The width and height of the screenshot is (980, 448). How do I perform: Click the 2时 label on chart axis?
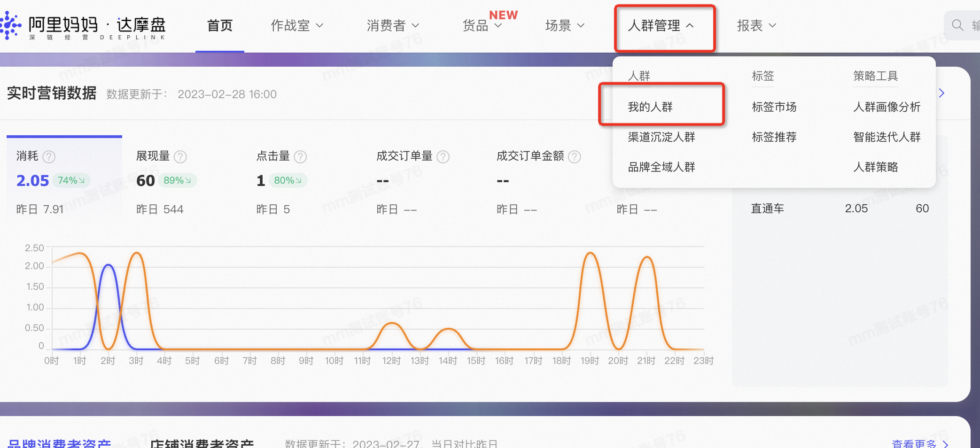tap(108, 361)
